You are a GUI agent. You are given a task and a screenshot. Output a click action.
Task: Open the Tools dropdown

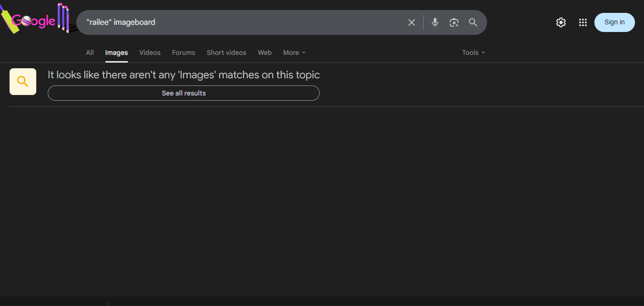tap(473, 53)
